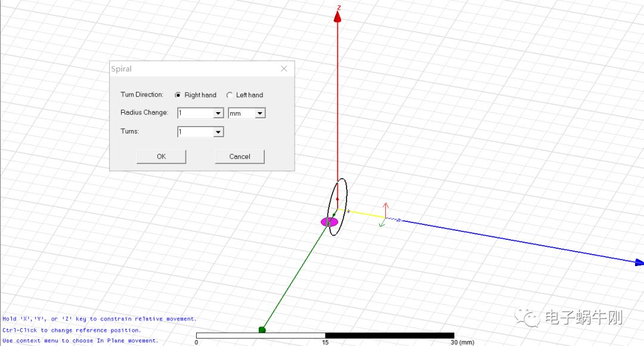Image resolution: width=644 pixels, height=346 pixels.
Task: Click inside the Turns value field
Action: click(x=195, y=132)
